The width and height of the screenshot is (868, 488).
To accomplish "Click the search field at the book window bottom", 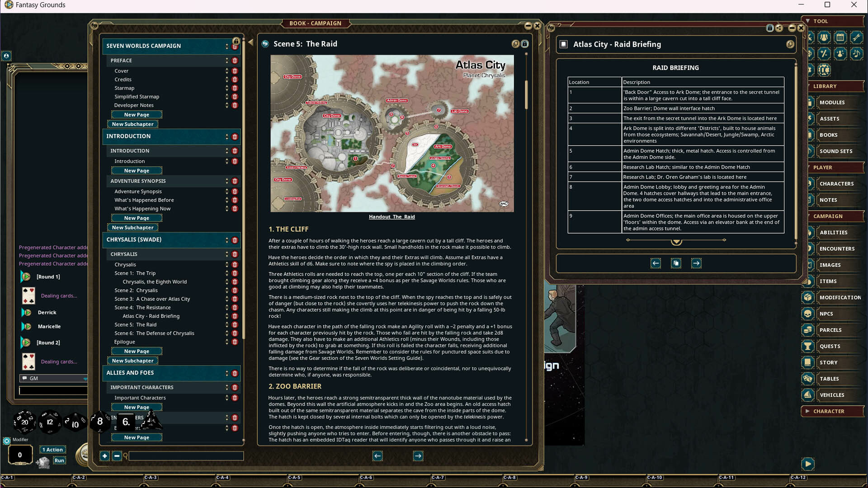I will click(185, 456).
